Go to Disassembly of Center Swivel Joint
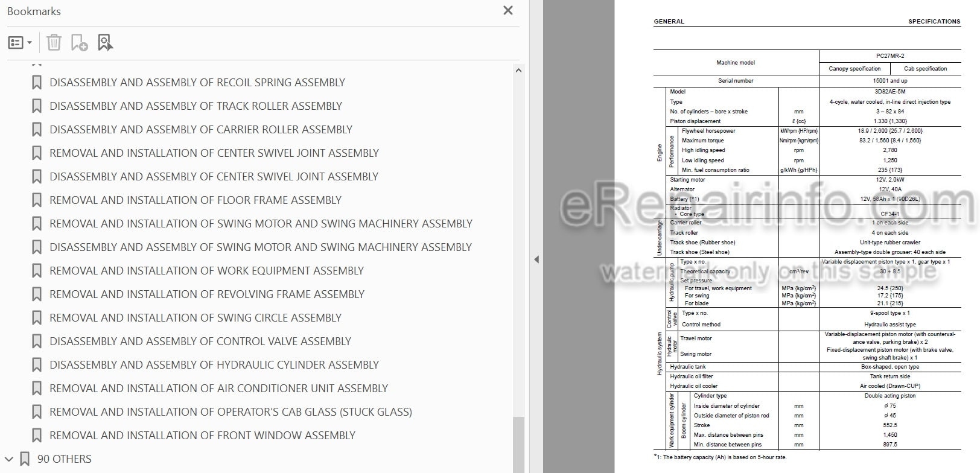 click(214, 177)
